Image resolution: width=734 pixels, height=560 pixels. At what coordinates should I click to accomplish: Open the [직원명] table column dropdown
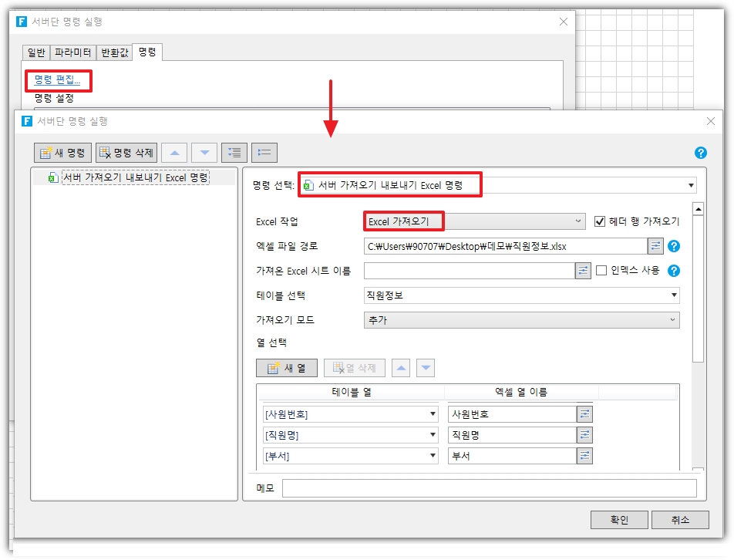coord(350,435)
